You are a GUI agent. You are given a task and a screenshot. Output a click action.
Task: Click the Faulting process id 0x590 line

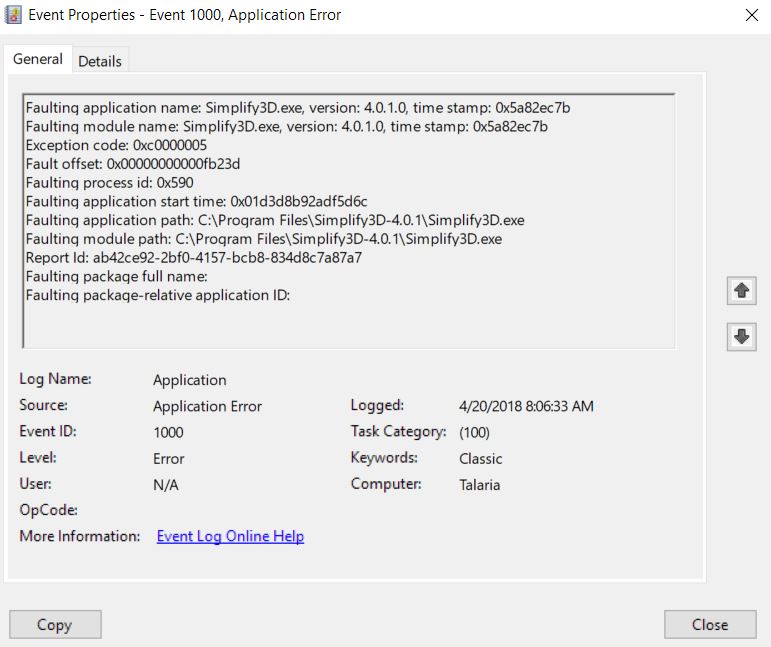click(110, 182)
